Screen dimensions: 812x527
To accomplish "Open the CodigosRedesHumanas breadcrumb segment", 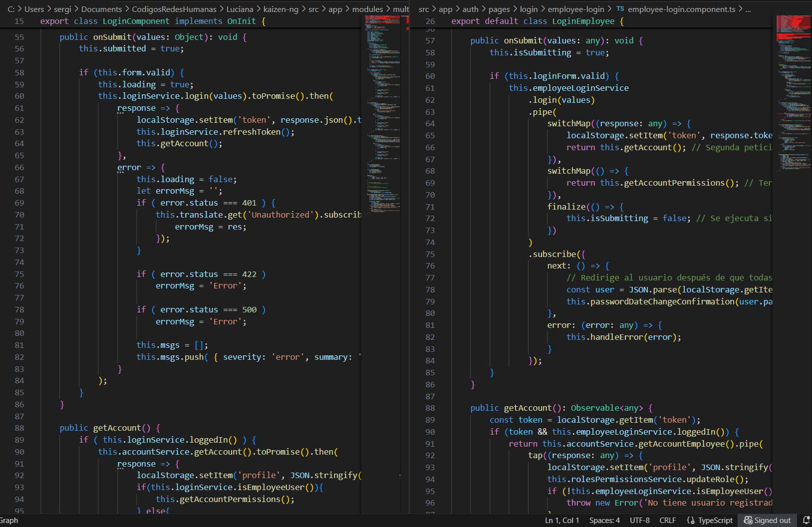I will pyautogui.click(x=174, y=9).
